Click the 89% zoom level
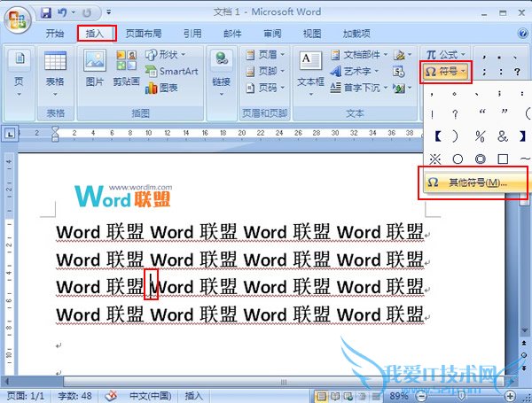532x403 pixels. point(399,396)
